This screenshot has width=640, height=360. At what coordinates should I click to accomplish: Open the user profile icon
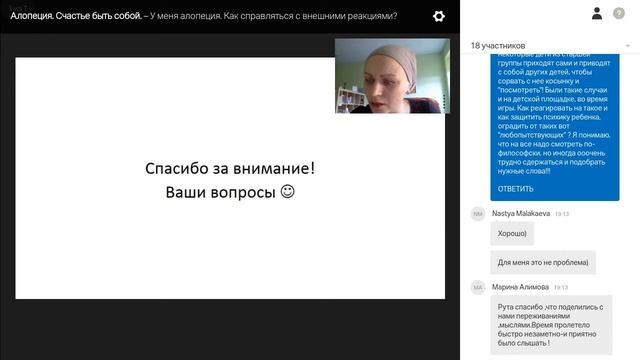pyautogui.click(x=597, y=13)
